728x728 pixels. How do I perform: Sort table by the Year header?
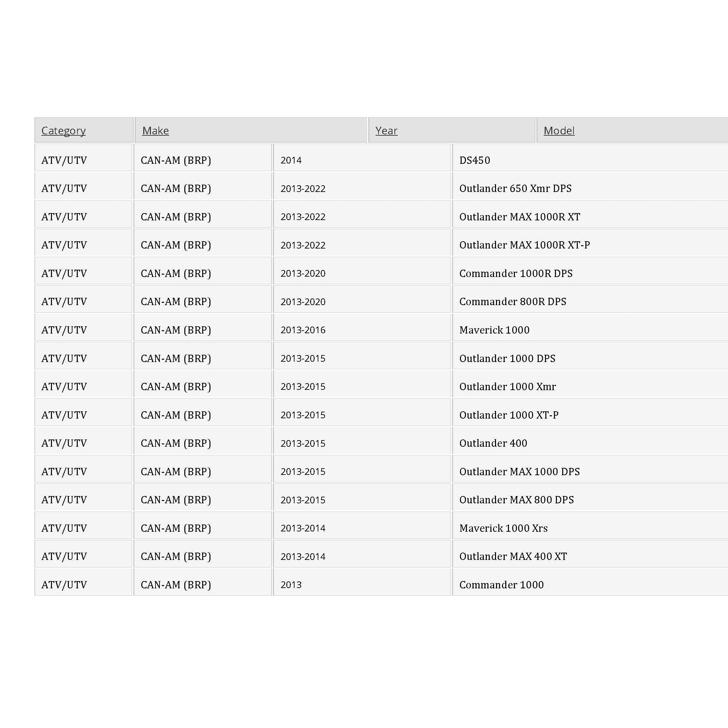point(386,130)
